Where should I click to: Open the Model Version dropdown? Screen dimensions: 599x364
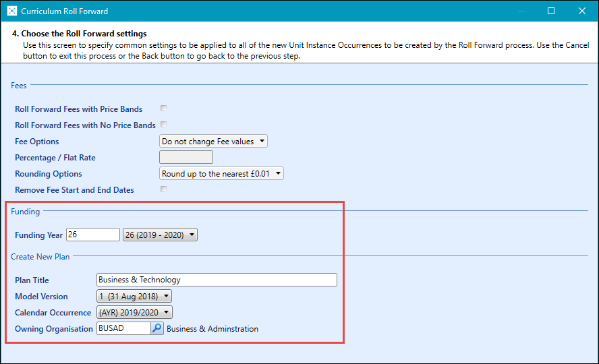[134, 296]
